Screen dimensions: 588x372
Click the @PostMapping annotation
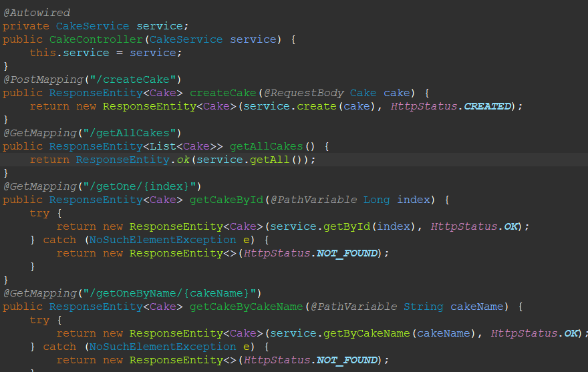[x=43, y=79]
